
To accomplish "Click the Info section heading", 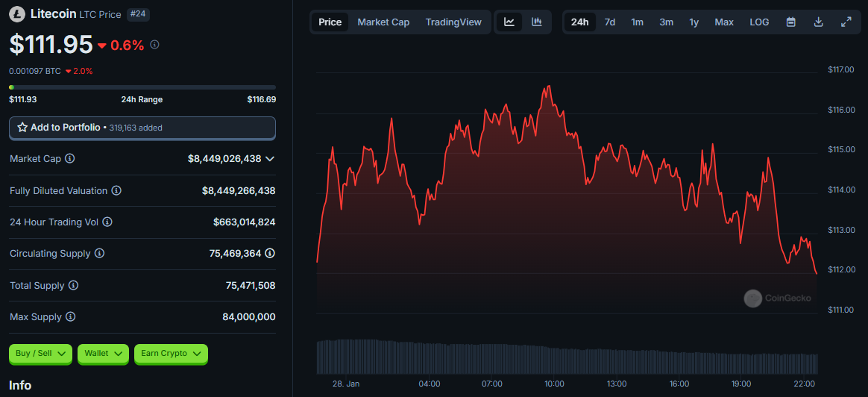I will pyautogui.click(x=20, y=385).
